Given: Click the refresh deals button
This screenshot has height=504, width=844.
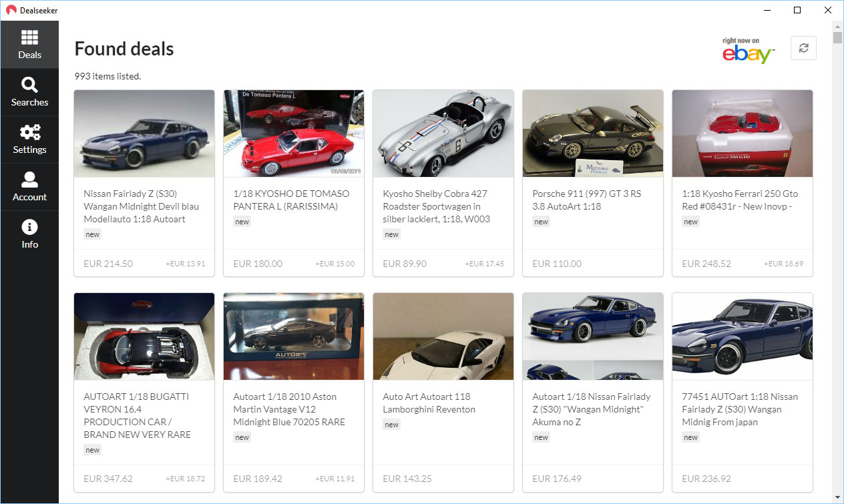Looking at the screenshot, I should point(803,48).
